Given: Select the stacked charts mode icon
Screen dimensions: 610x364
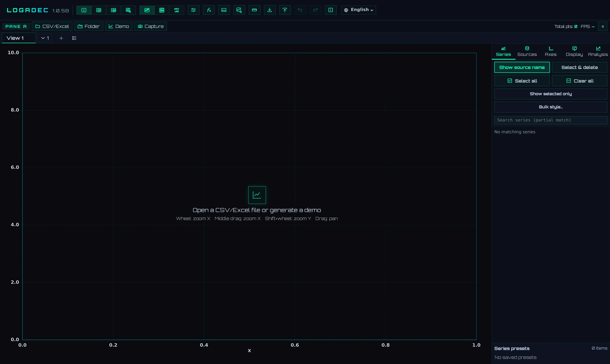Looking at the screenshot, I should point(162,10).
